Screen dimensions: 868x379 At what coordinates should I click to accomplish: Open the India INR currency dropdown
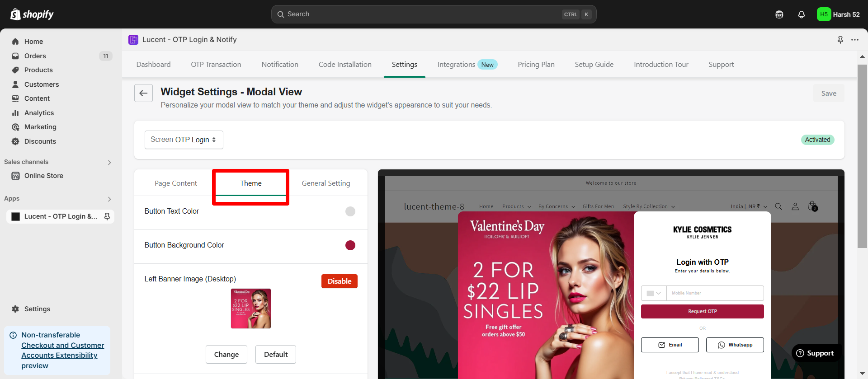tap(749, 206)
